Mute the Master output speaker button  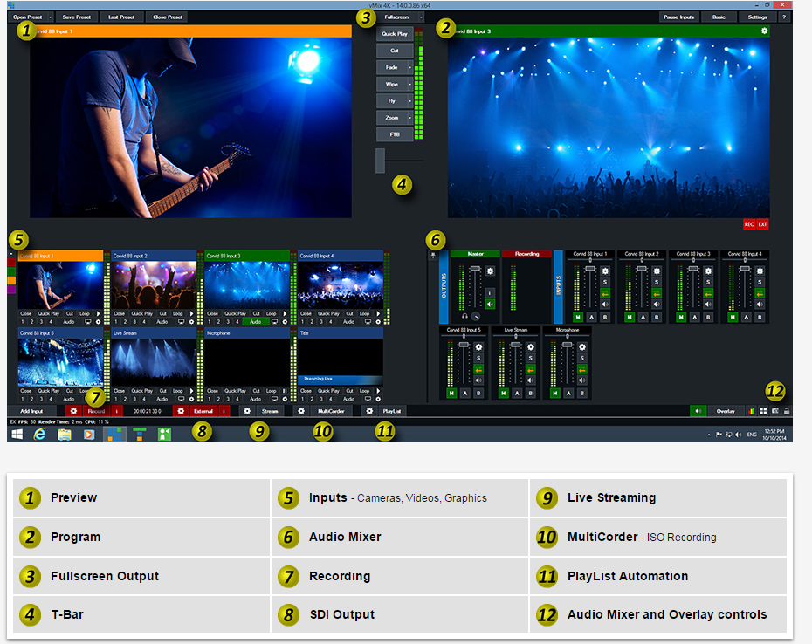click(x=490, y=305)
